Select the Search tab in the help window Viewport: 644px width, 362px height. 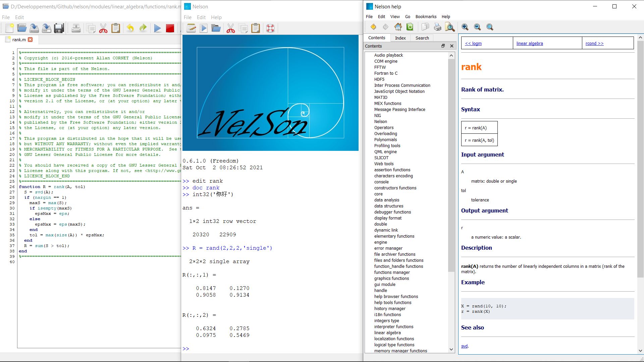tap(422, 38)
